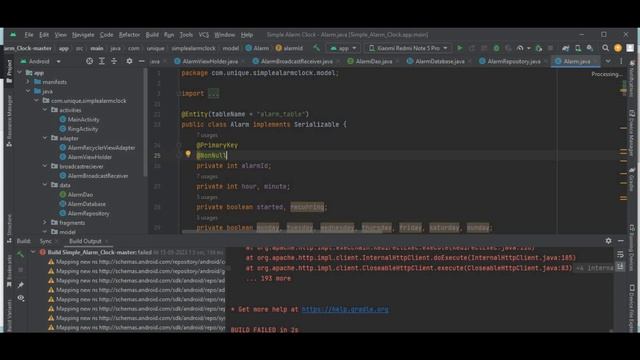
Task: Click the orange account avatar icon
Action: (x=618, y=48)
